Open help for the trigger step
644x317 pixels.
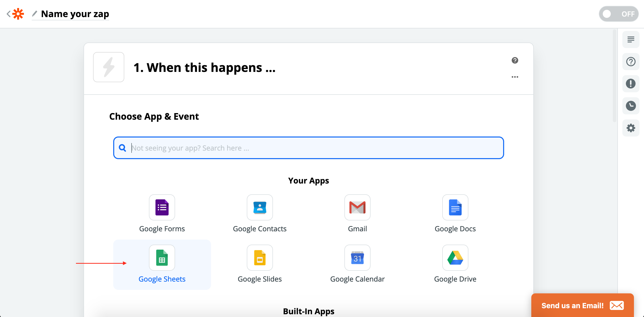(515, 60)
